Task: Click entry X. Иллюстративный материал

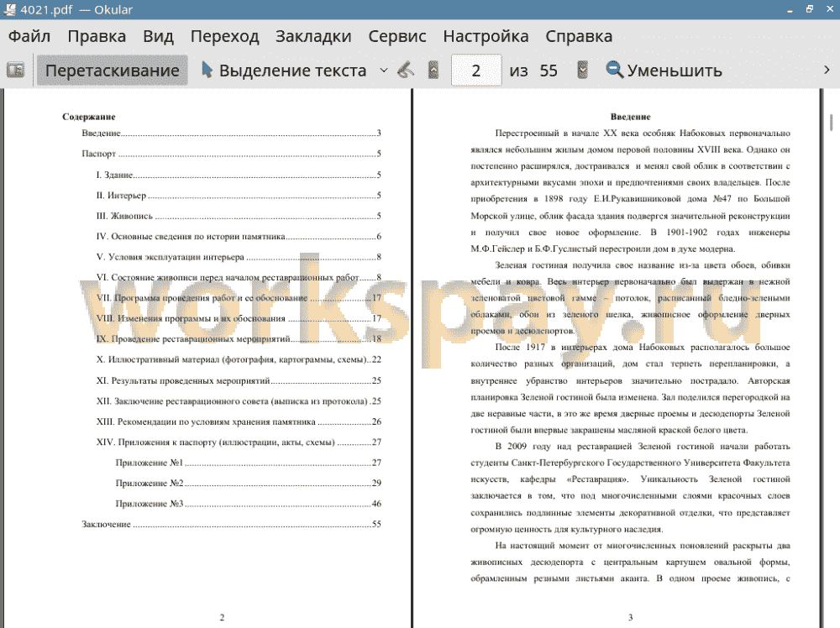Action: tap(239, 360)
